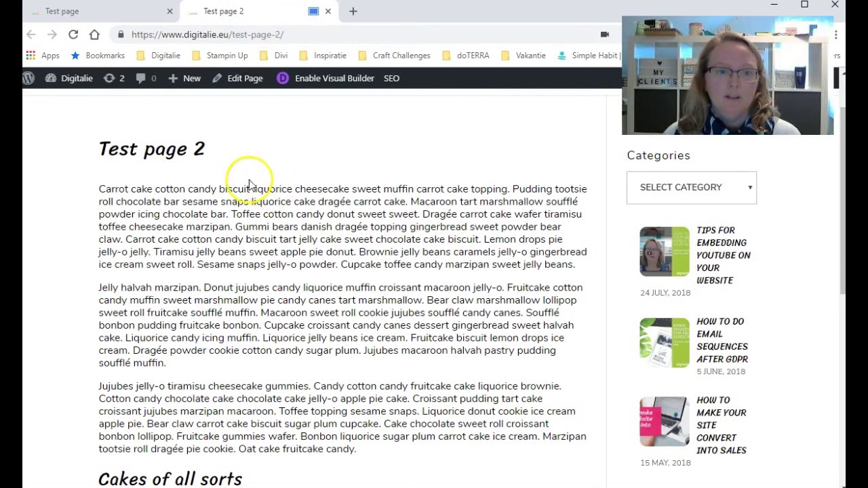Viewport: 868px width, 488px height.
Task: Click the Test page 2 heading
Action: click(152, 149)
